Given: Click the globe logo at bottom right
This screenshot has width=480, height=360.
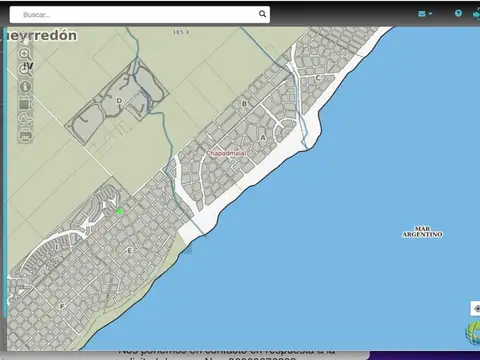Looking at the screenshot, I should (473, 333).
